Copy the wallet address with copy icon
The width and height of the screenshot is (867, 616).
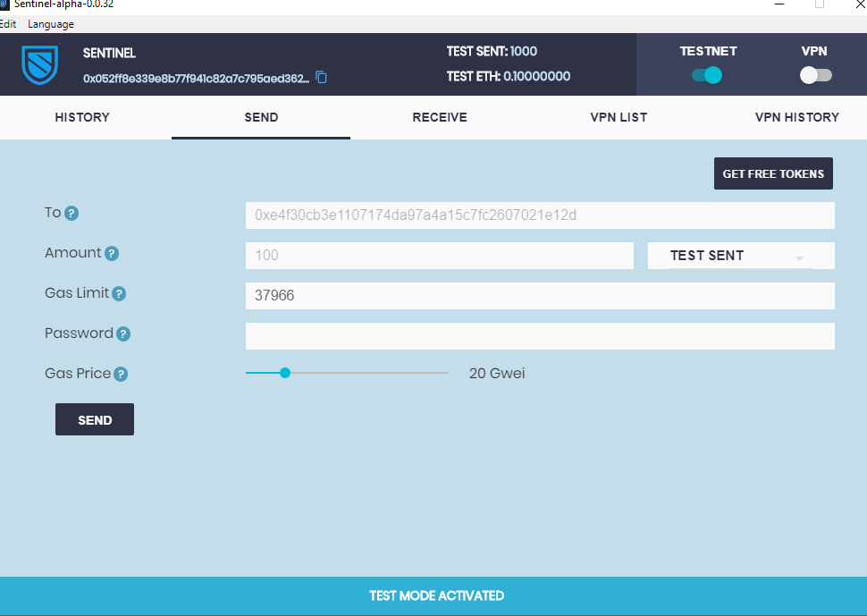coord(321,78)
